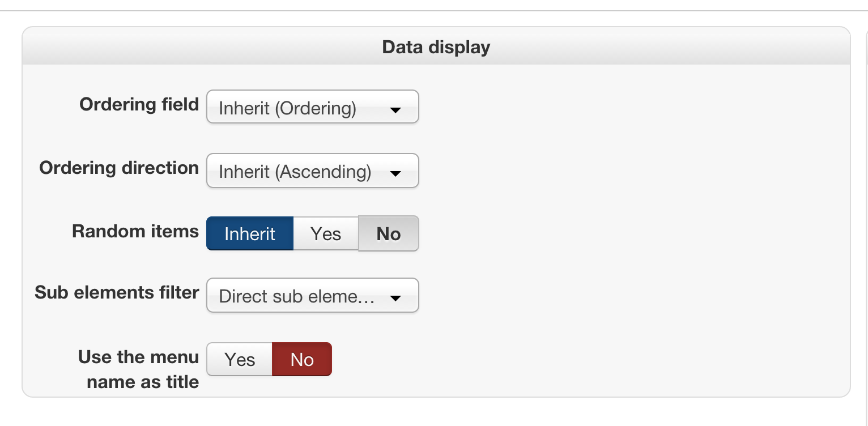Set Random items to Inherit
The image size is (868, 426).
click(x=250, y=233)
